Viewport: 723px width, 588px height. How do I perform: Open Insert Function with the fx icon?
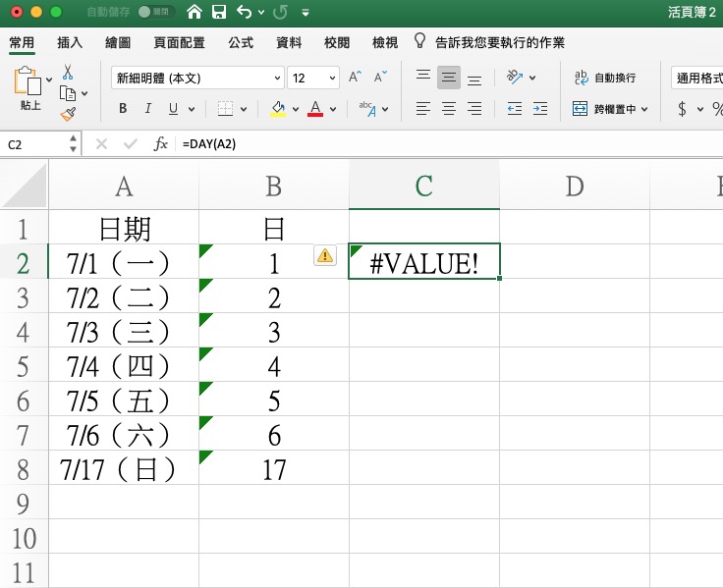(160, 143)
